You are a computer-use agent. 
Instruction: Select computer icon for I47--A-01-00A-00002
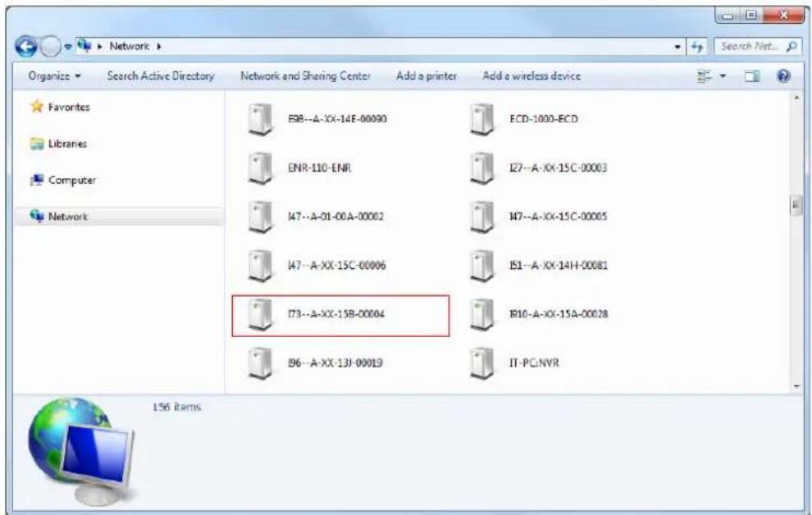[260, 216]
